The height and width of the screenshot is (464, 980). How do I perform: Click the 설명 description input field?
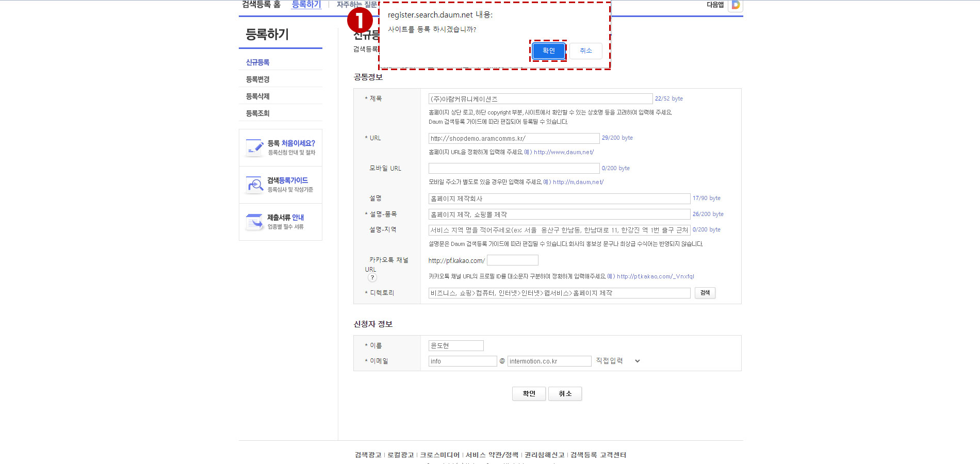pos(559,198)
